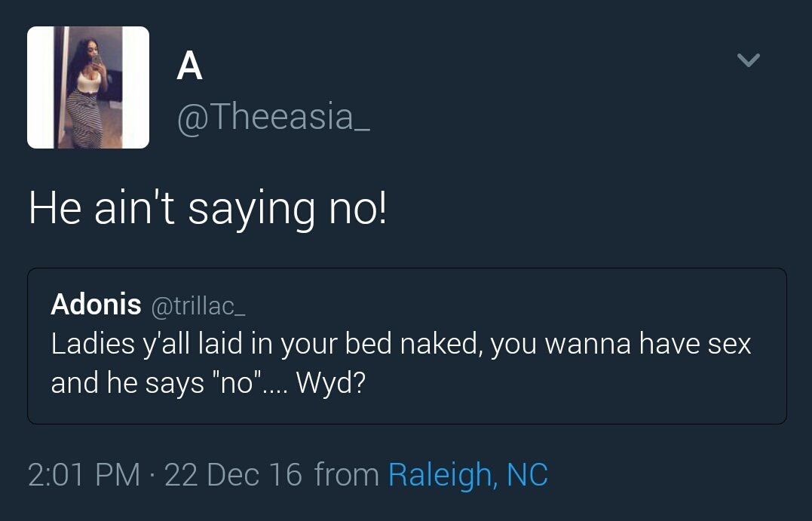
Task: Click the word "saying" in the main tweet
Action: pyautogui.click(x=253, y=210)
